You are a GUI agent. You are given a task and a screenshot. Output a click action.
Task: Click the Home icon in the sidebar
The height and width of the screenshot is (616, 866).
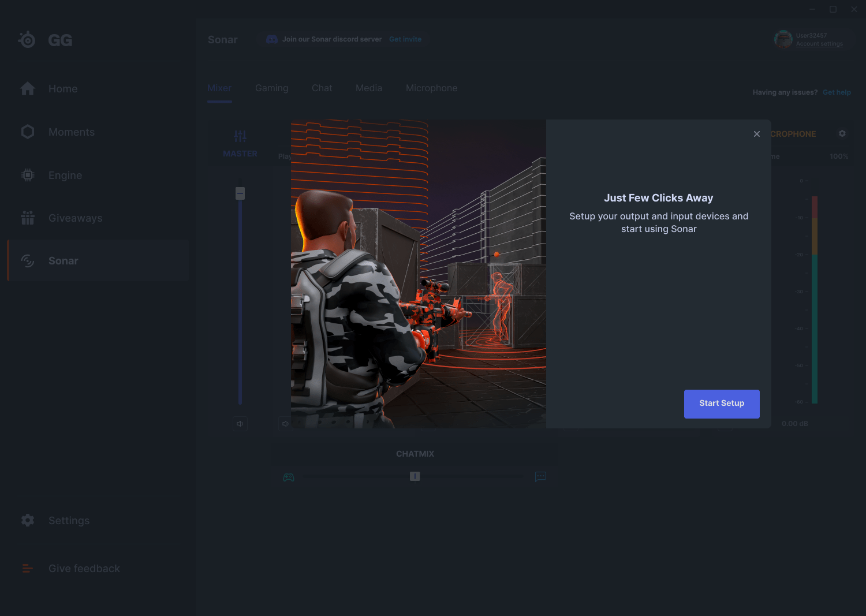(27, 88)
